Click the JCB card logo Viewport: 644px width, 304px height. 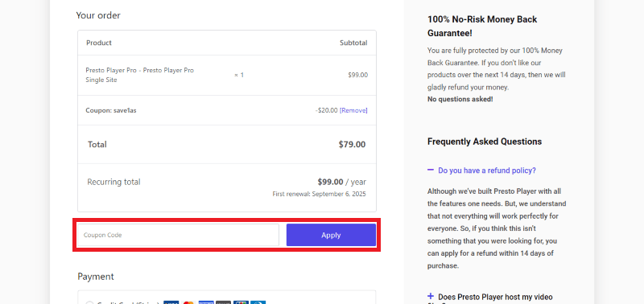pos(241,302)
